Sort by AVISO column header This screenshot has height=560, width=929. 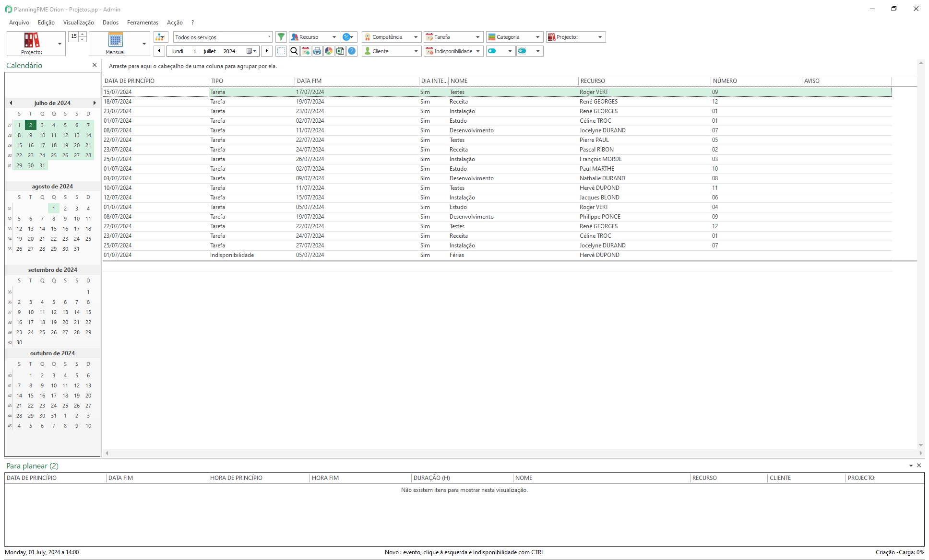click(846, 81)
